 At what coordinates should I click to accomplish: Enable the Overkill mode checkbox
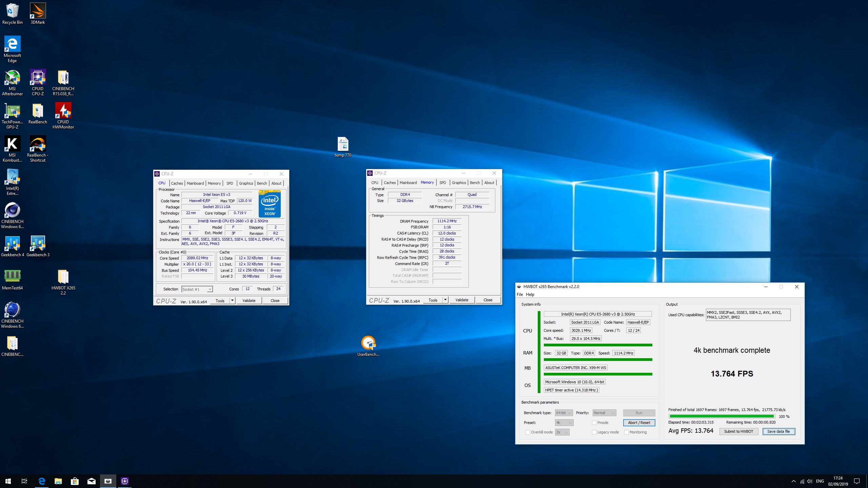tap(528, 432)
